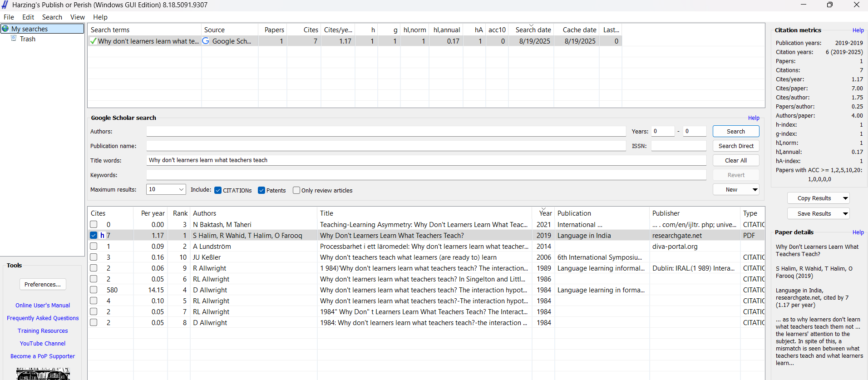Sort results by the Authors column header
868x380 pixels.
[253, 213]
